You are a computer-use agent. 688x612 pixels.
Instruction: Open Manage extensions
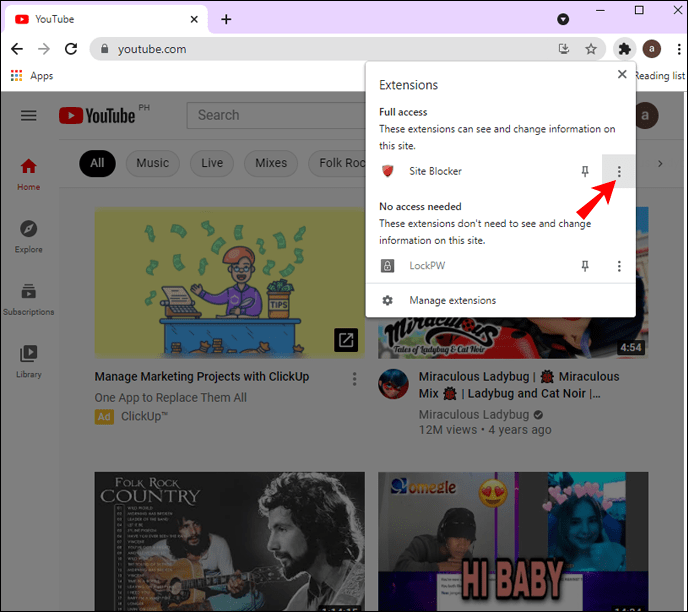(x=501, y=301)
